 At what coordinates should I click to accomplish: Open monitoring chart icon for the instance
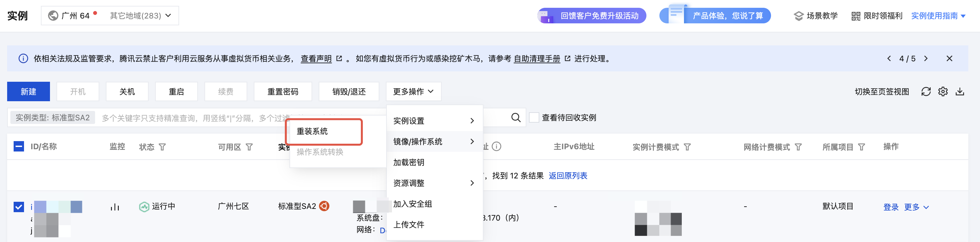[x=115, y=207]
